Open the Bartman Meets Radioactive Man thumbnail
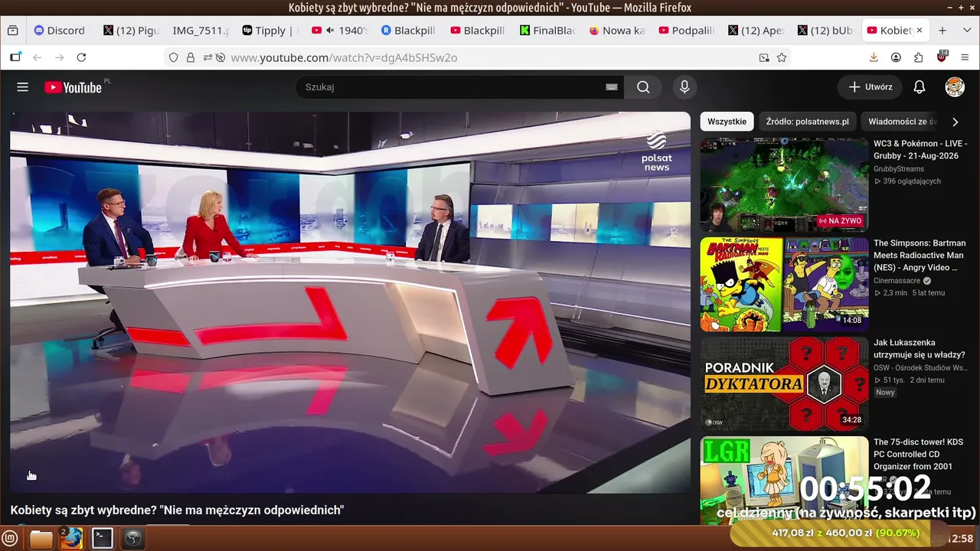This screenshot has height=551, width=980. click(784, 285)
